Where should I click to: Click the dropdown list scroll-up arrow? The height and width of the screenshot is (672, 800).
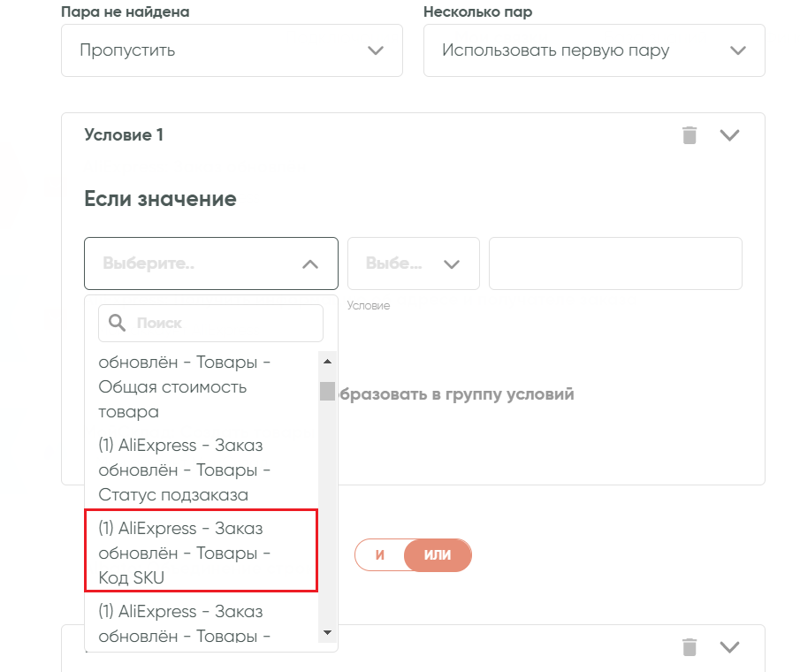tap(327, 362)
